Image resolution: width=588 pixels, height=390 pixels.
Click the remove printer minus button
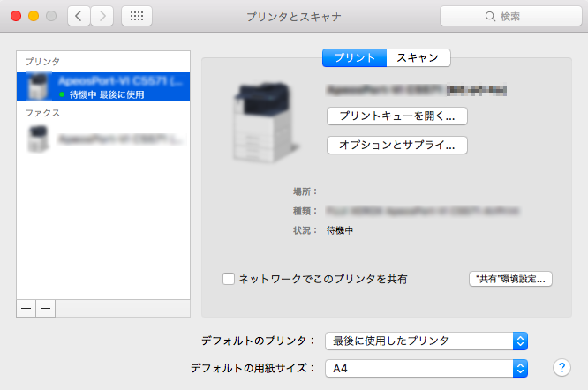click(46, 308)
